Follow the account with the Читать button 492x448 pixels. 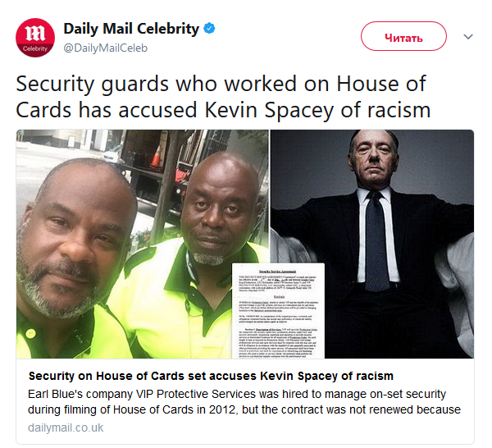[403, 36]
